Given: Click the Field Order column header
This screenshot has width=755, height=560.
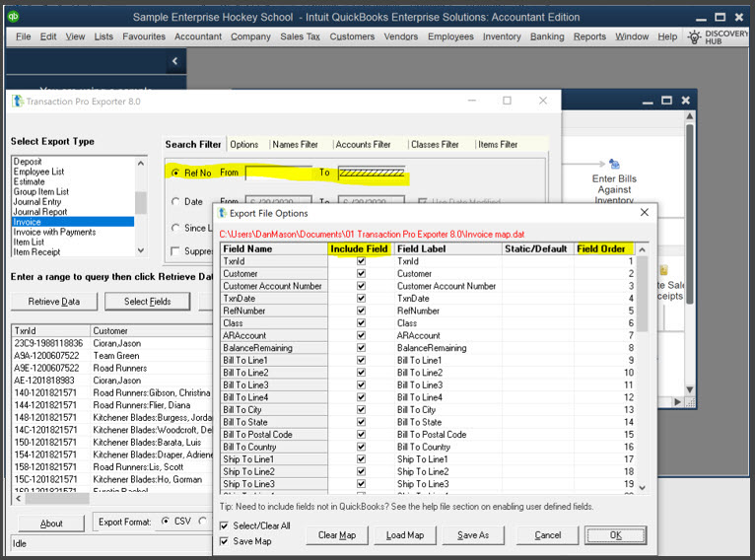Looking at the screenshot, I should (x=604, y=248).
